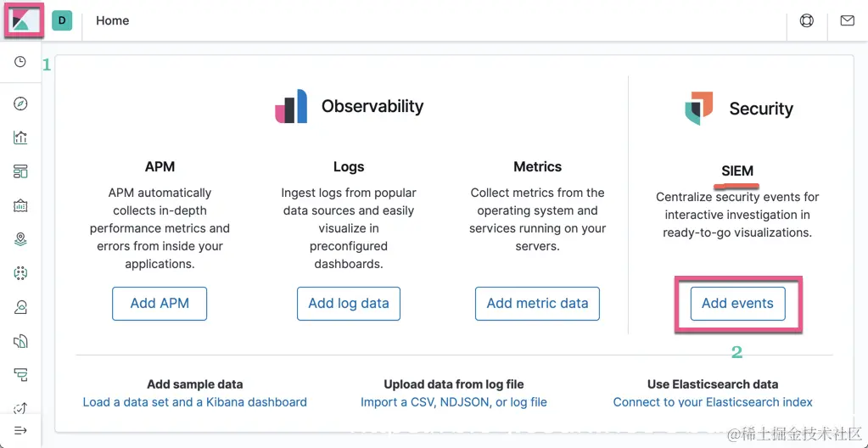
Task: Click the Kibana logo in header
Action: (20, 20)
